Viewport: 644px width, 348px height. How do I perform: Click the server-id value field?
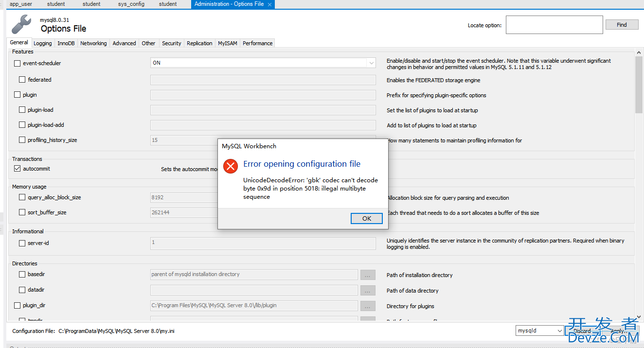pos(263,243)
